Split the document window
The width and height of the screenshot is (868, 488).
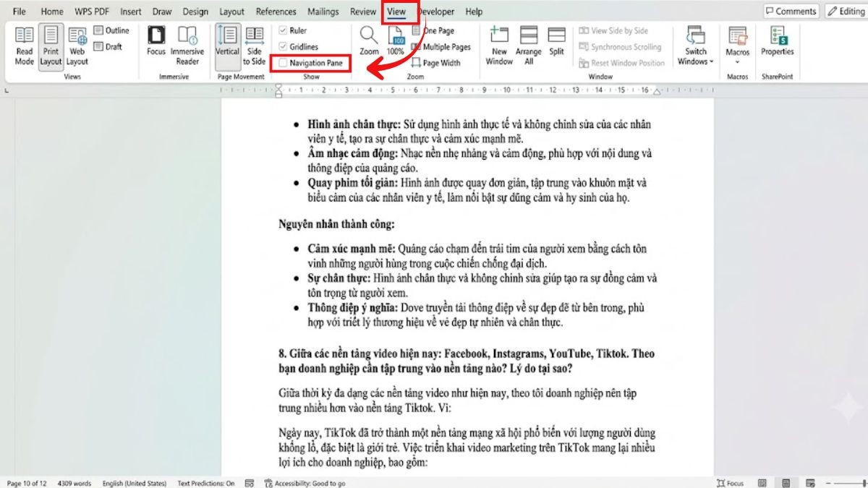tap(556, 42)
